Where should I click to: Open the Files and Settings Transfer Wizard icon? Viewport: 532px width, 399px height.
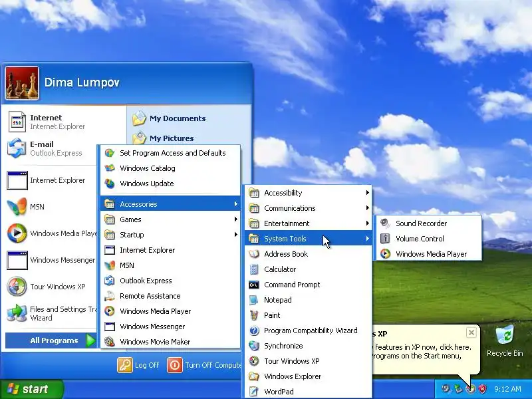pos(17,313)
